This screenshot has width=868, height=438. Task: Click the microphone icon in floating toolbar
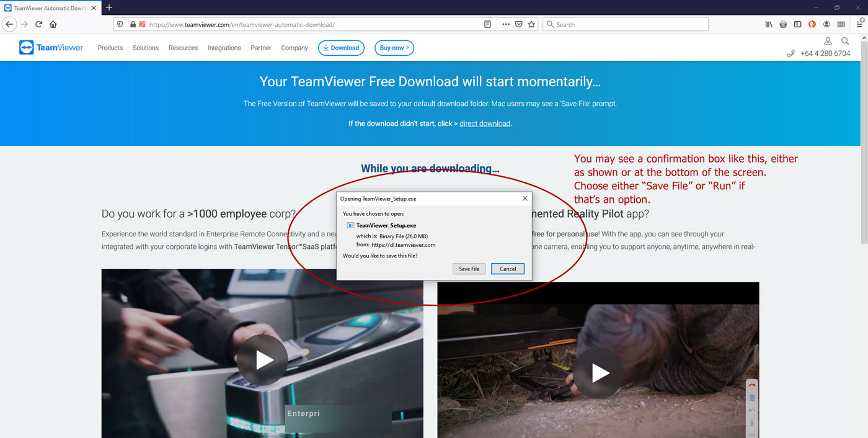pyautogui.click(x=752, y=422)
